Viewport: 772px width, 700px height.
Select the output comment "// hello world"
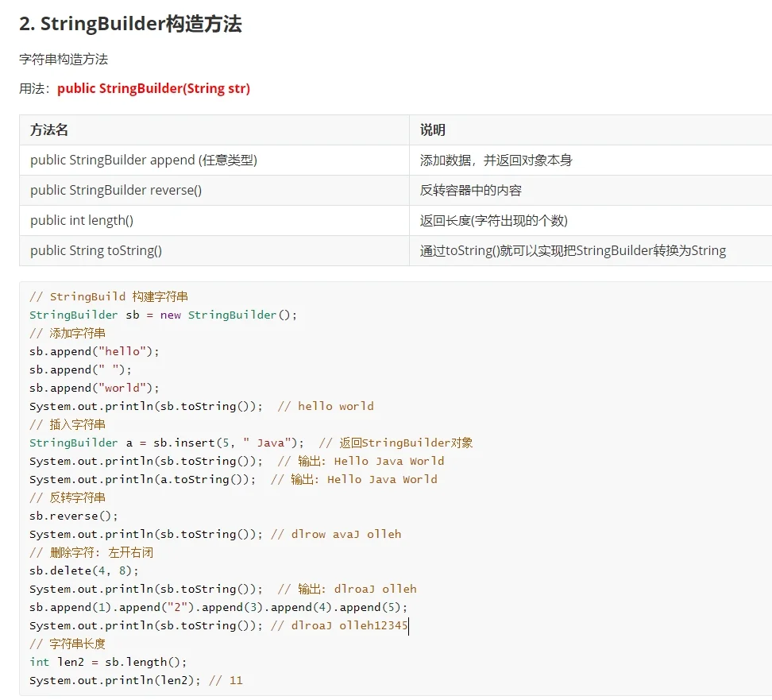(330, 405)
